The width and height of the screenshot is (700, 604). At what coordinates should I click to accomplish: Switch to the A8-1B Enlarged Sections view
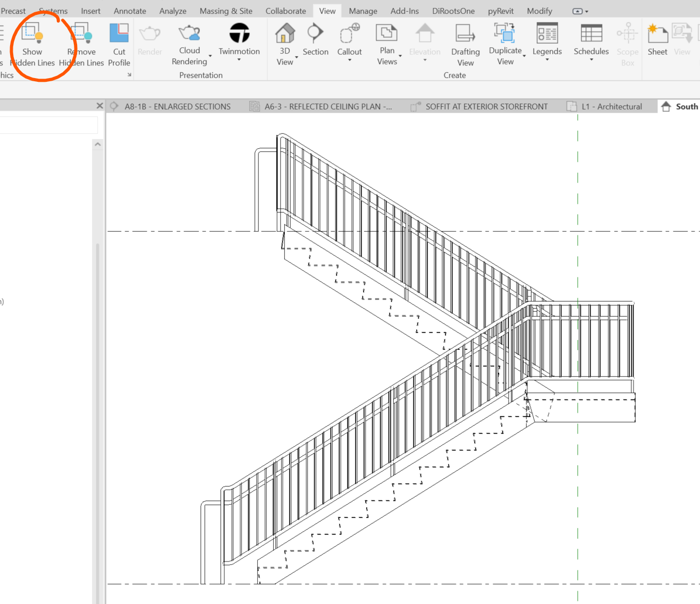[x=177, y=106]
